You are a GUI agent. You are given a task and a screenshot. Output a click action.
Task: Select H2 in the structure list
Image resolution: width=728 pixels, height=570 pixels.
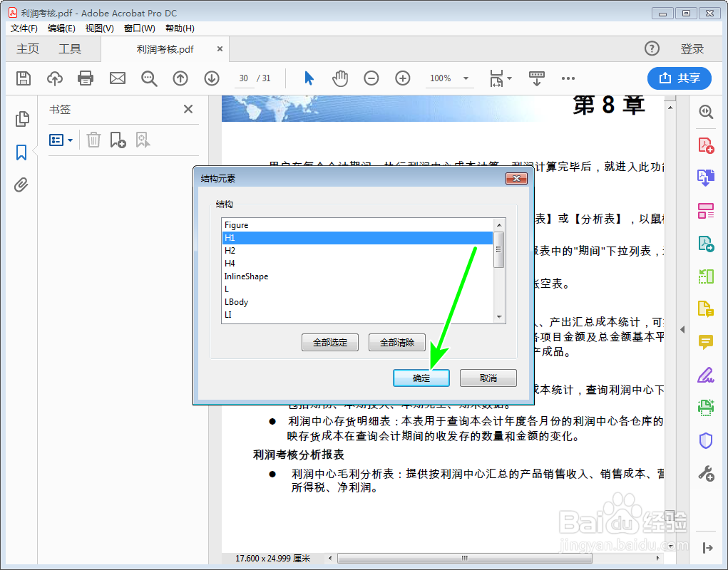click(357, 251)
